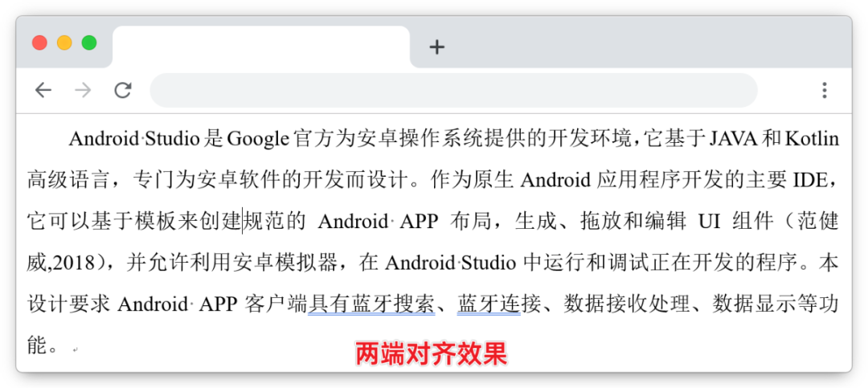This screenshot has width=868, height=388.
Task: Click "客户端" in the fifth line
Action: [x=276, y=304]
